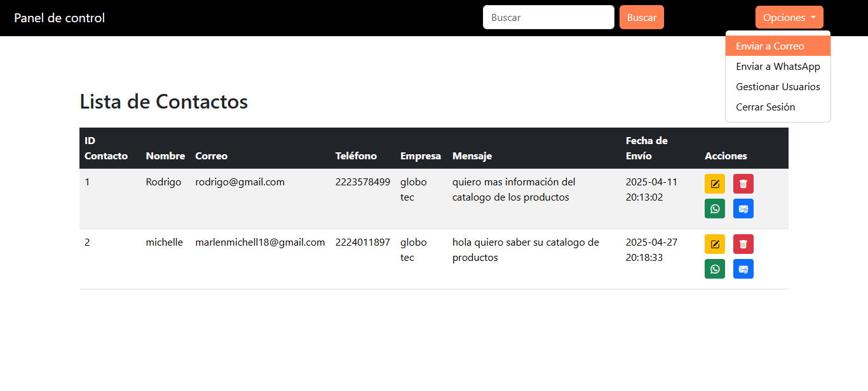This screenshot has height=391, width=868.
Task: Collapse the Opciones dropdown menu
Action: (789, 18)
